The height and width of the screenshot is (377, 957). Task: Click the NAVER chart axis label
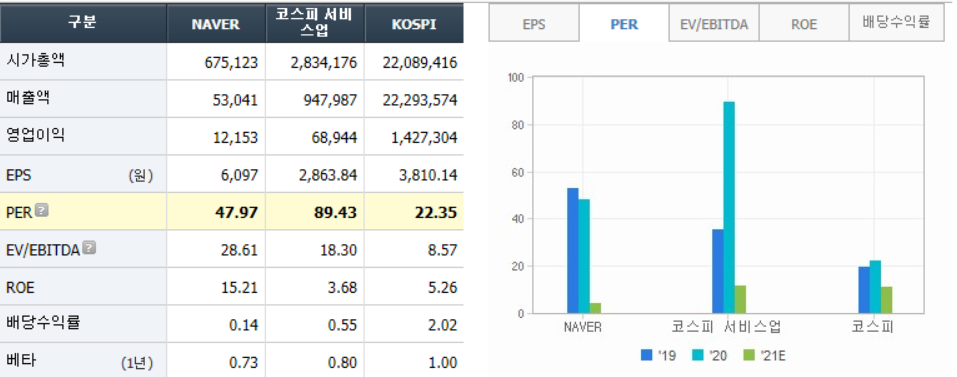[583, 327]
